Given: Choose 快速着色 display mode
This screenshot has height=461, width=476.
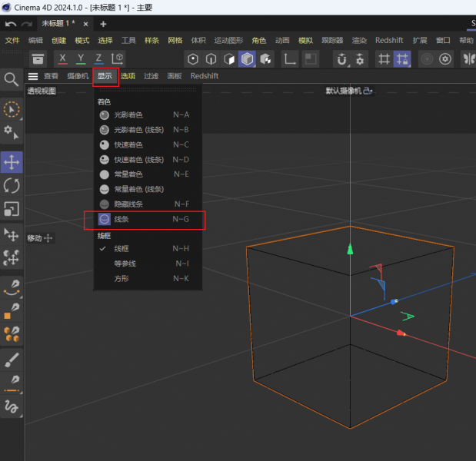Looking at the screenshot, I should pos(148,144).
